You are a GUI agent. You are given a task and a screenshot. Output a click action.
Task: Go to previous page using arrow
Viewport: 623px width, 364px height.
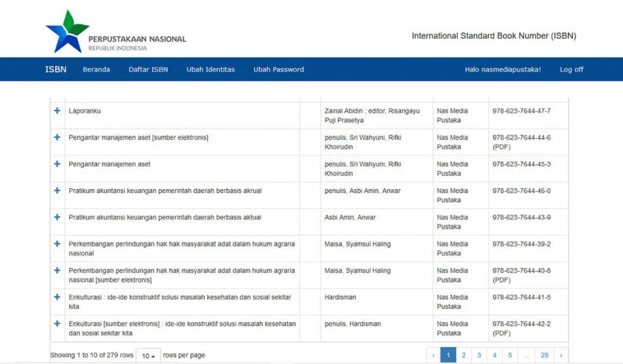[433, 355]
